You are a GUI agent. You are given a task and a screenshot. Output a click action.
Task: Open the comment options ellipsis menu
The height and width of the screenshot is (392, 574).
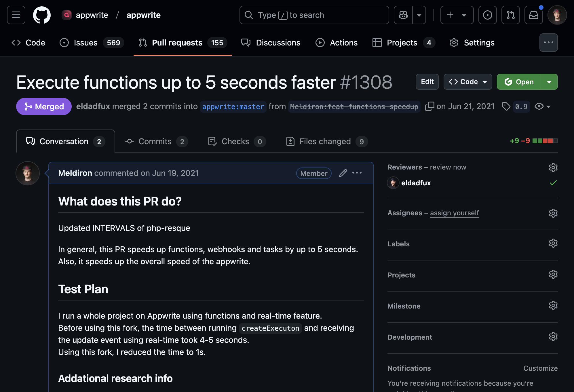pyautogui.click(x=357, y=173)
